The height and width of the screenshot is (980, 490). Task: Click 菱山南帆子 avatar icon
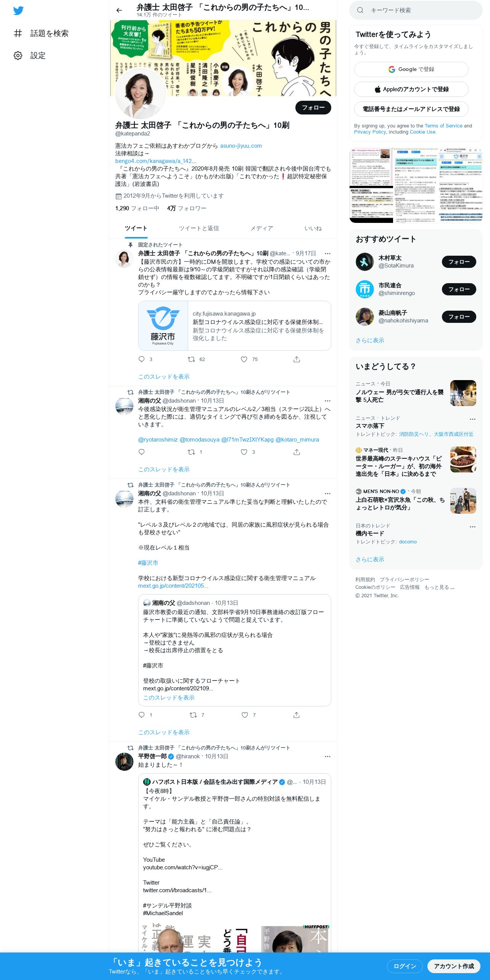[x=365, y=317]
